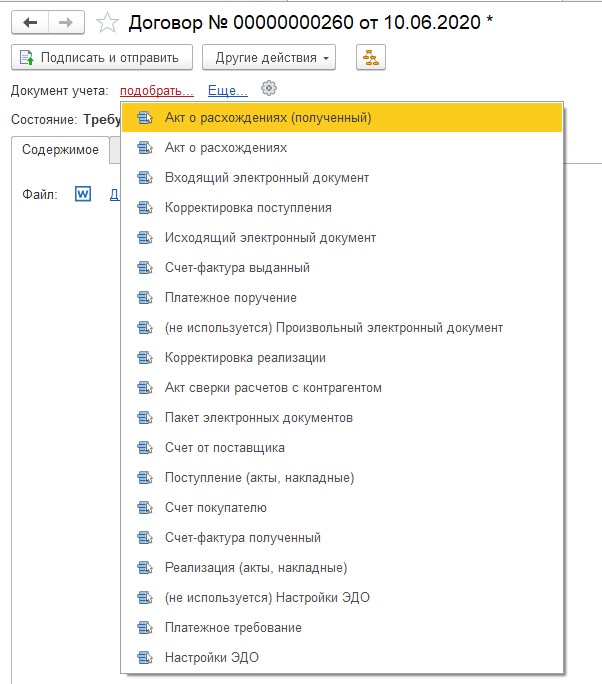The height and width of the screenshot is (684, 602).
Task: Click the подобрать... link
Action: 157,91
